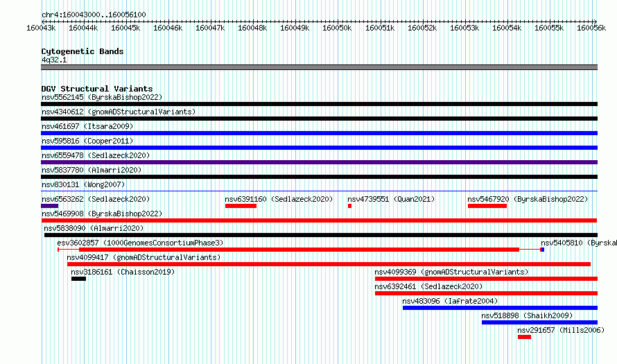Click the long red nsv5469908 bar
This screenshot has width=617, height=364.
tap(319, 220)
